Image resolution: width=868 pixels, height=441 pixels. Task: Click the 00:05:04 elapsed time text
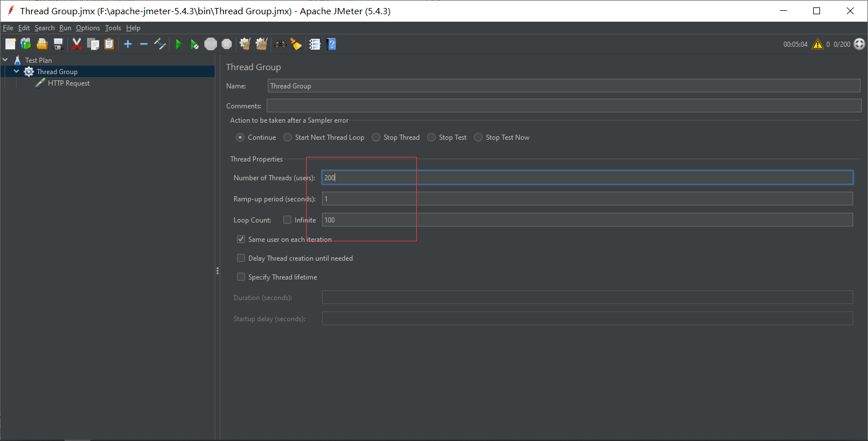pyautogui.click(x=795, y=44)
